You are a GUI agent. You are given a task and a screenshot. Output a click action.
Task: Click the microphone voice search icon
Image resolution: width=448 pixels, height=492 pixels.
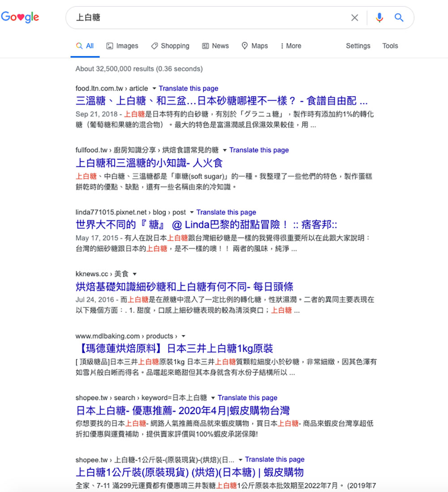(379, 17)
